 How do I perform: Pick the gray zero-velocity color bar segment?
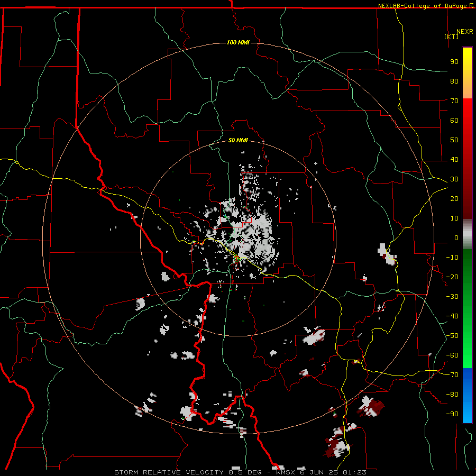[x=467, y=234]
